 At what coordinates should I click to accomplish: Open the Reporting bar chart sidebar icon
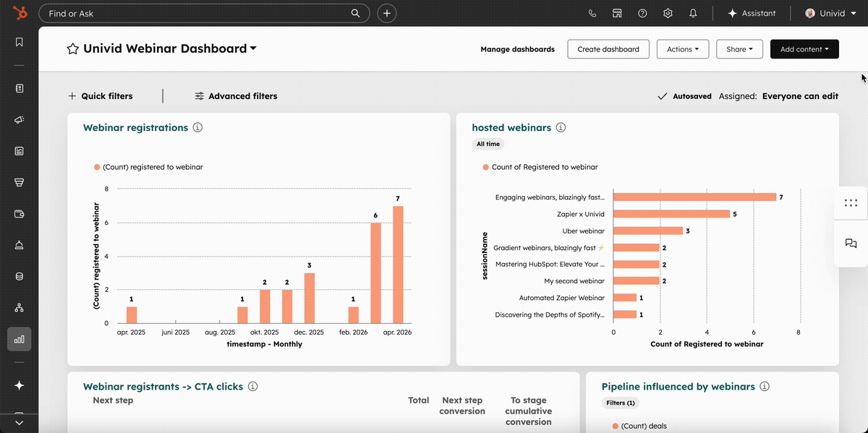coord(19,338)
